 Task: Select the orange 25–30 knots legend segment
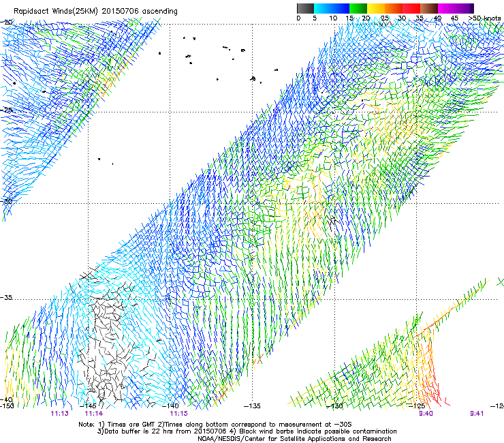pos(394,8)
